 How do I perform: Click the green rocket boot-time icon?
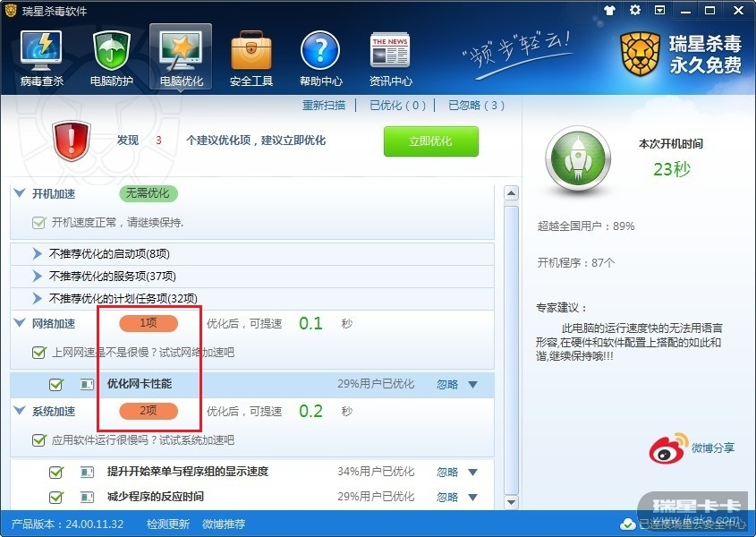tap(578, 158)
